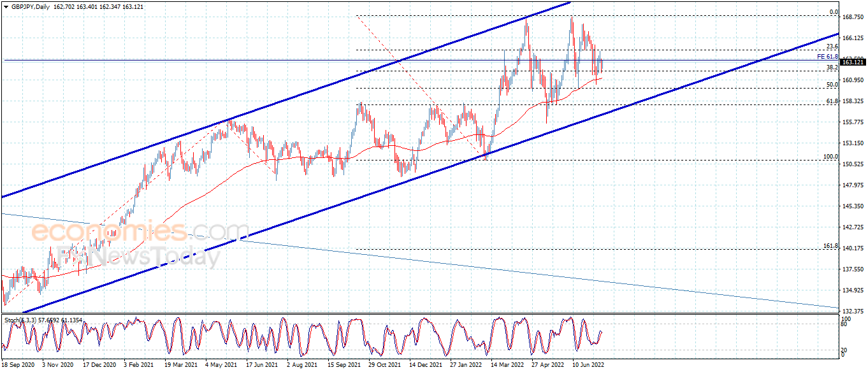Select the 10 Jun 2022 date marker
Screen dimensions: 868x372
pyautogui.click(x=588, y=366)
